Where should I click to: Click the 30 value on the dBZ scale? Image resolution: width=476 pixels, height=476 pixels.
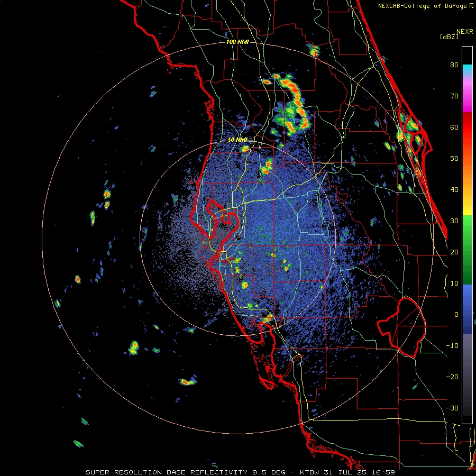pyautogui.click(x=454, y=221)
